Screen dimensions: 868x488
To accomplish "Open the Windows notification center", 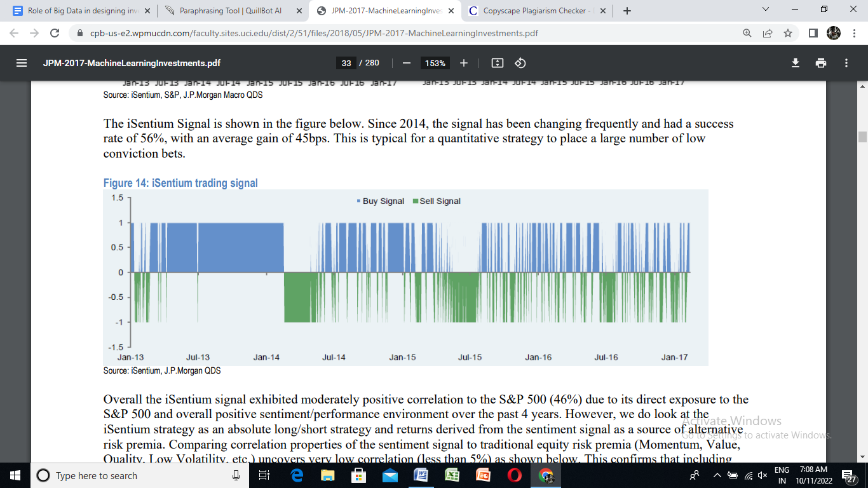I will click(848, 476).
